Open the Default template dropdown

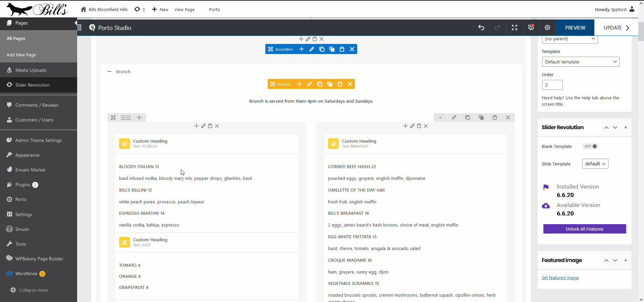click(581, 62)
